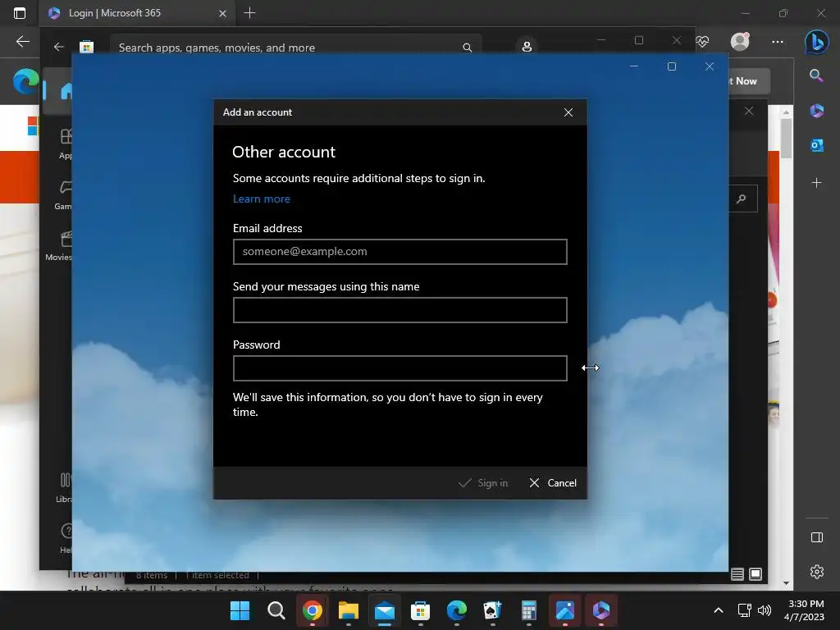Click the Send your messages name field

point(399,310)
